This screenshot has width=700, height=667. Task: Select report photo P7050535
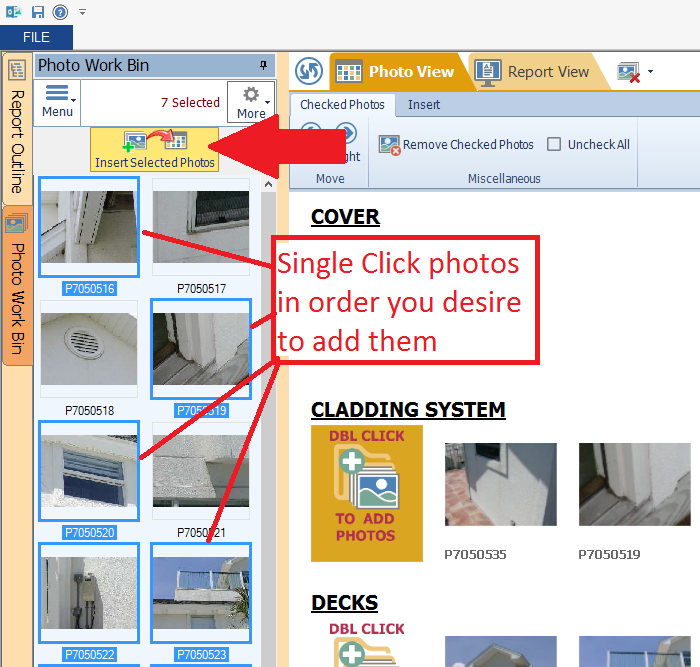tap(500, 484)
